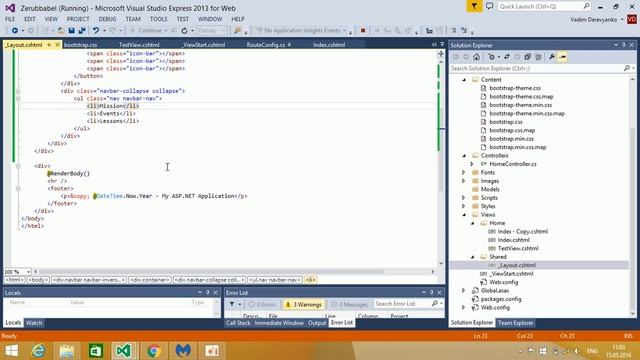Click the Home icon in Solution Explorer
640x360 pixels.
[x=476, y=57]
